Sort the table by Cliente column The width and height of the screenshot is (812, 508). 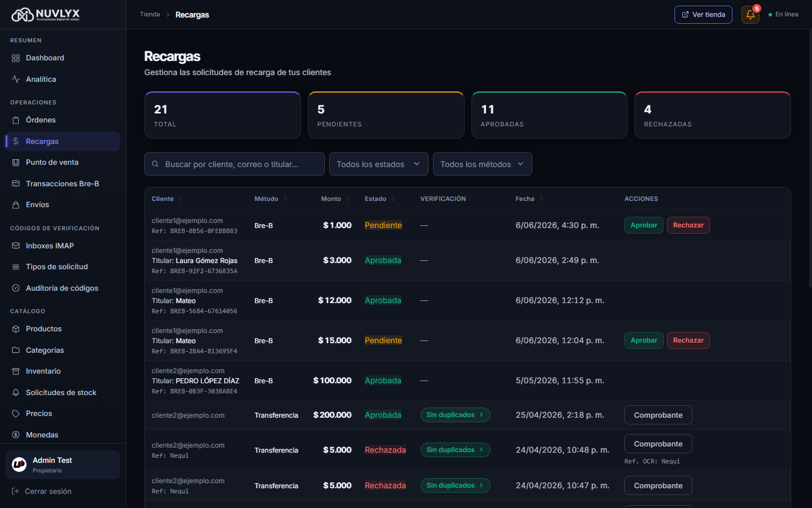pos(167,199)
